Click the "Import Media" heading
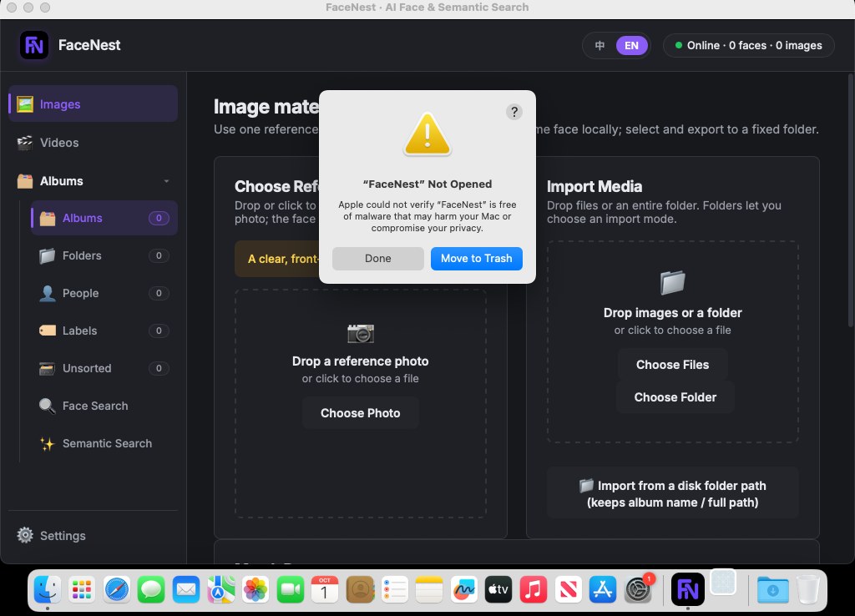 click(594, 186)
